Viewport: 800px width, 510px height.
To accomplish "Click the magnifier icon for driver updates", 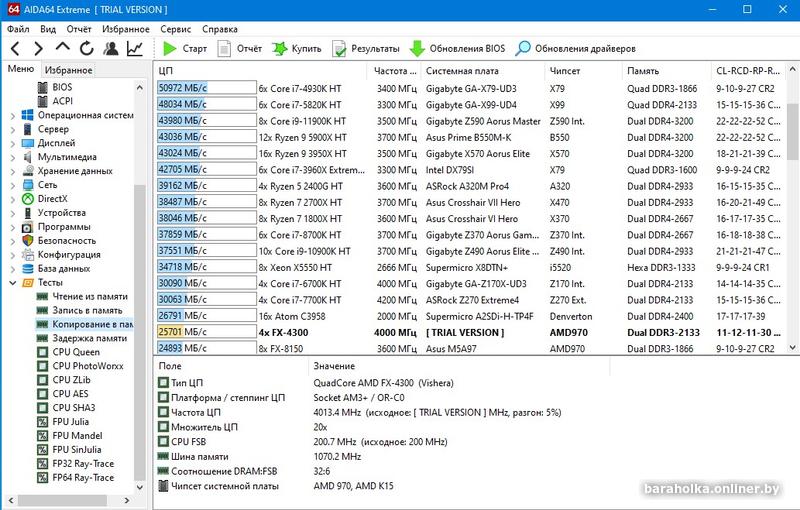I will point(522,48).
